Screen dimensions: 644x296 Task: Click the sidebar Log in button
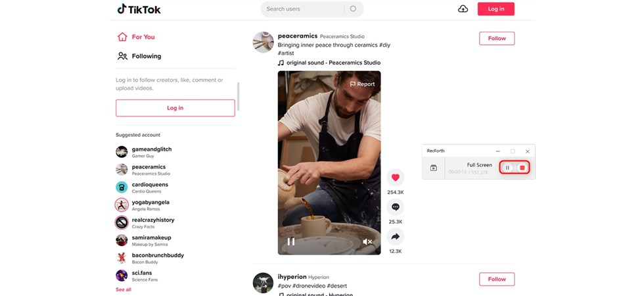coord(175,108)
